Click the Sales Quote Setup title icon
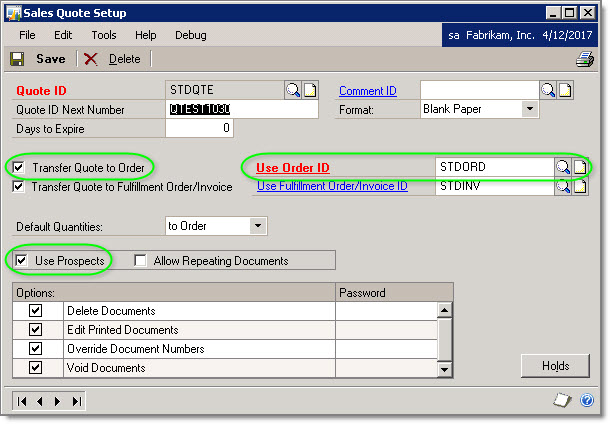This screenshot has height=424, width=610. tap(14, 14)
